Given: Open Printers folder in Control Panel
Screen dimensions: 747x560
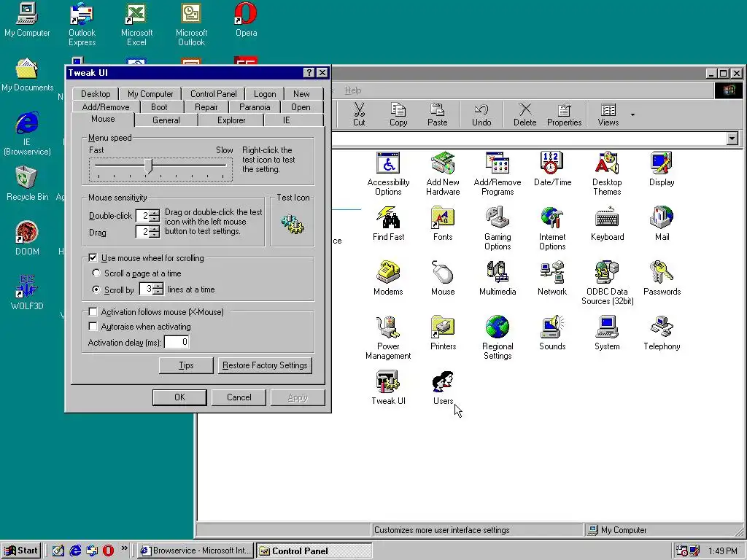Looking at the screenshot, I should pos(443,333).
